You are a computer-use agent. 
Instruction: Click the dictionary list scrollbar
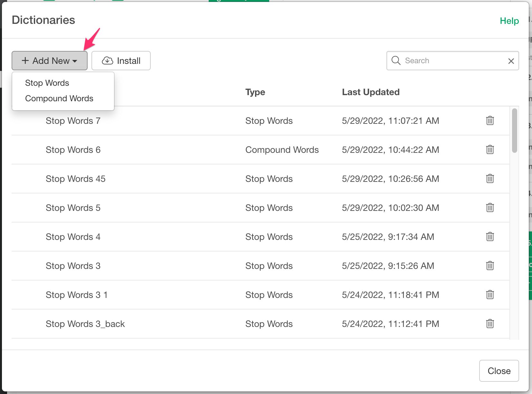pyautogui.click(x=514, y=131)
